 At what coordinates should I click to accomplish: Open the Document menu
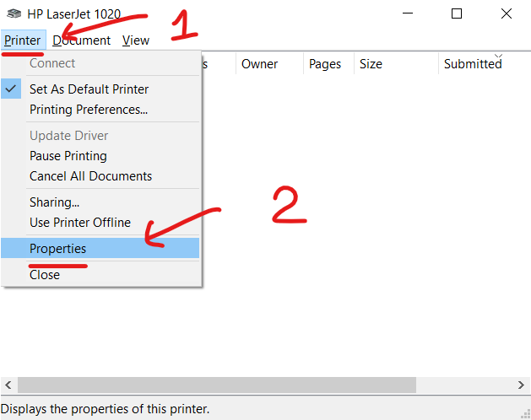[x=82, y=40]
